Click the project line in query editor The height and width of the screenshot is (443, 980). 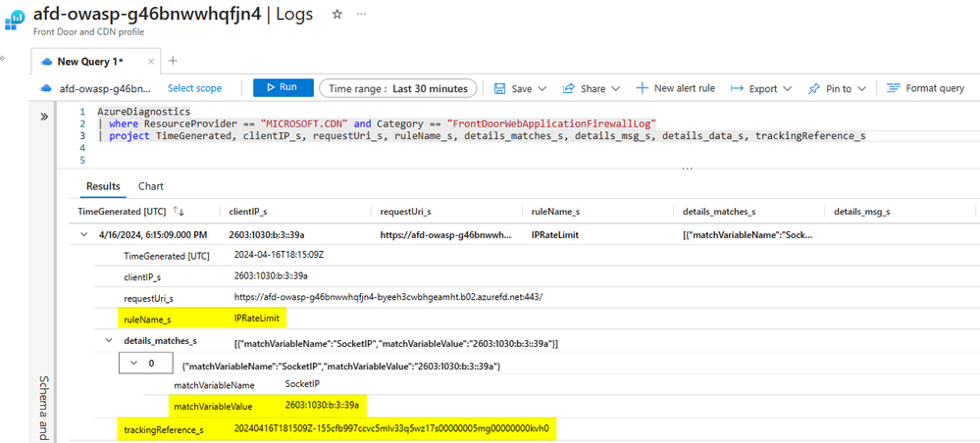(482, 135)
